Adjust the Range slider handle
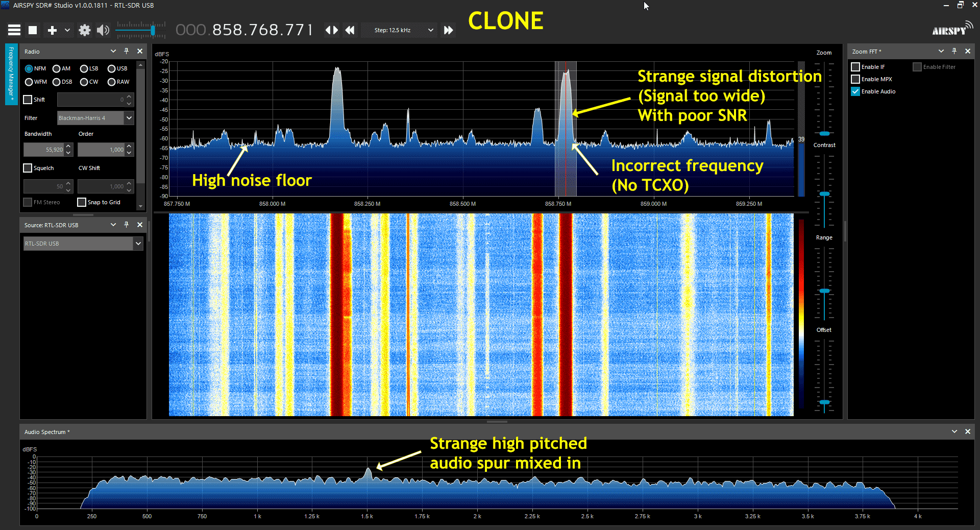The image size is (980, 530). click(x=824, y=291)
